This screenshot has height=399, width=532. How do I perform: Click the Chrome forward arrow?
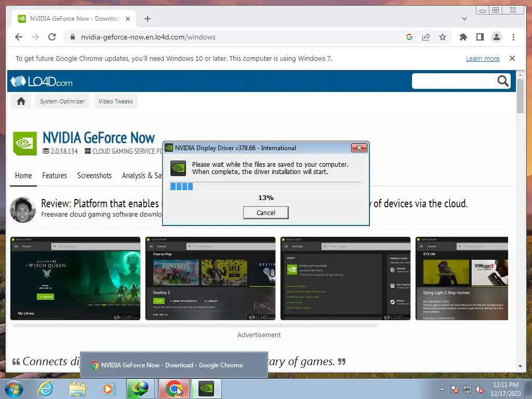[35, 37]
